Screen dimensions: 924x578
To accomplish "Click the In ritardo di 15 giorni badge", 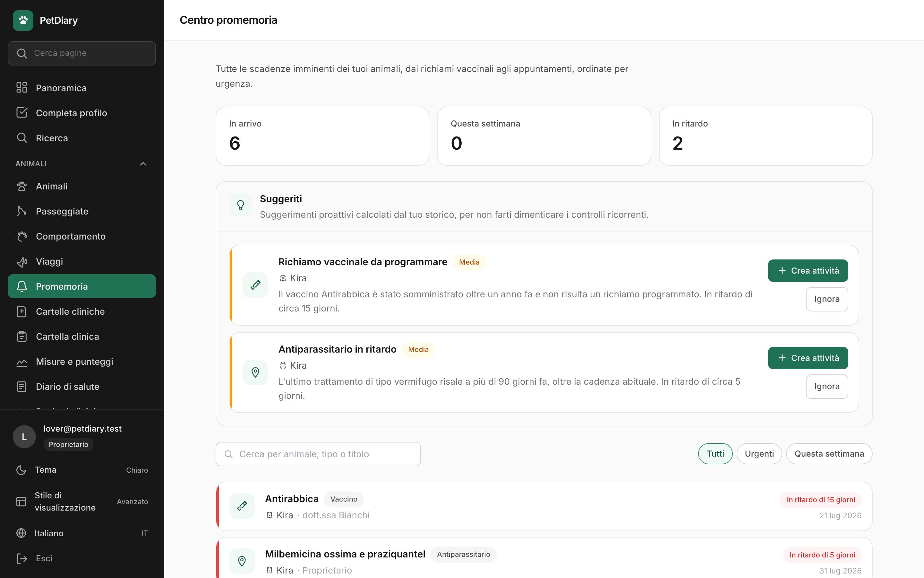I will 820,500.
